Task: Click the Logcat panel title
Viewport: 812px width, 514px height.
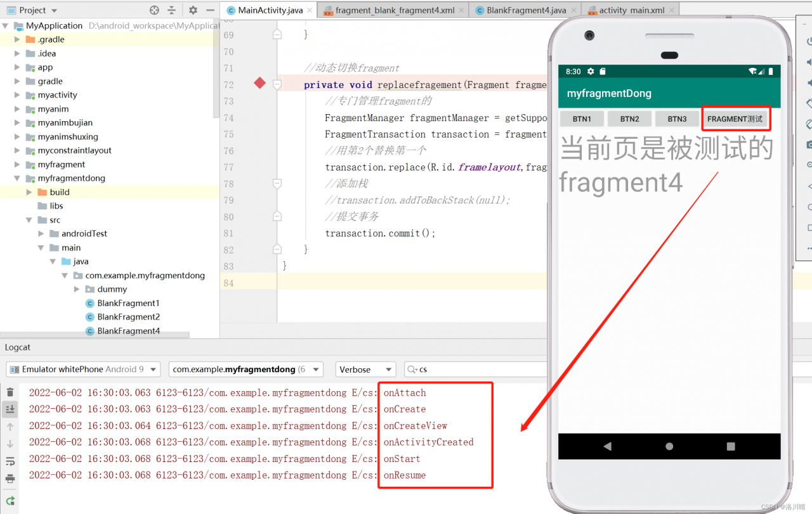Action: point(18,347)
